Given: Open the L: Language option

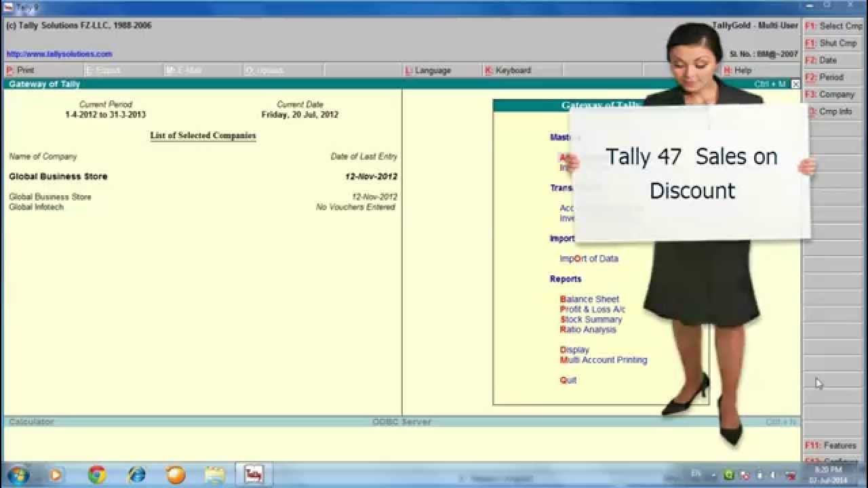Looking at the screenshot, I should pyautogui.click(x=442, y=70).
